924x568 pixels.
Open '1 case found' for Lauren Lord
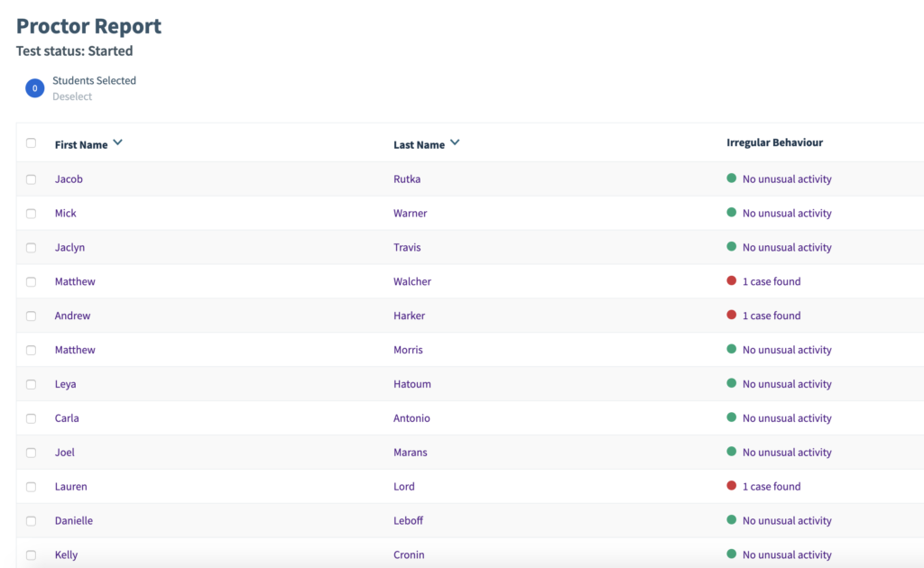(x=772, y=486)
